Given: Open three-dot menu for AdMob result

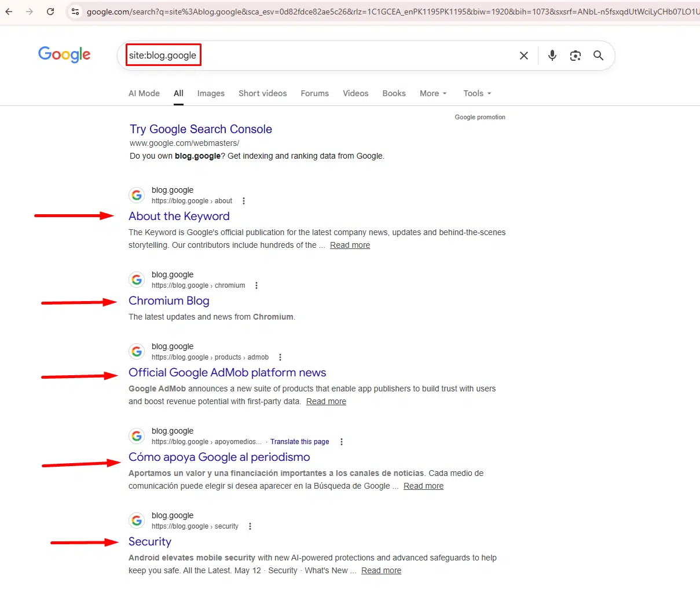Looking at the screenshot, I should click(280, 357).
